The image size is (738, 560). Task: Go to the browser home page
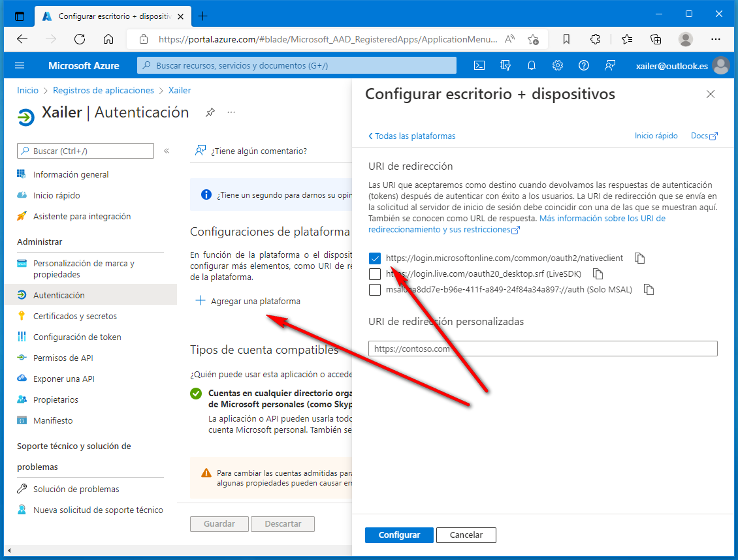pos(108,39)
